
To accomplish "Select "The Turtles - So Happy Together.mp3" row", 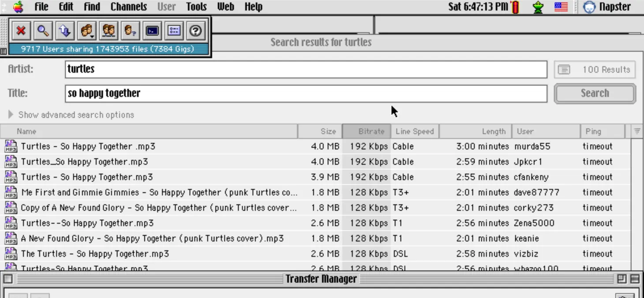I will click(x=315, y=254).
